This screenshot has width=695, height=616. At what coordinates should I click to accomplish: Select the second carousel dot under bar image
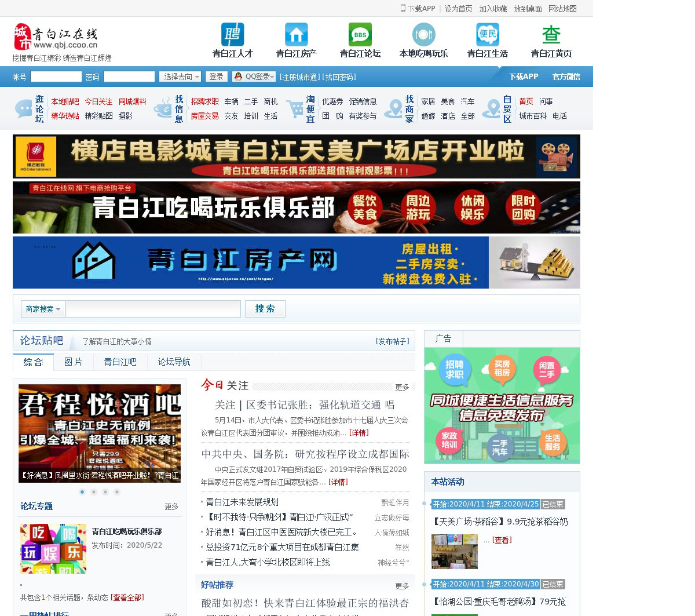94,492
